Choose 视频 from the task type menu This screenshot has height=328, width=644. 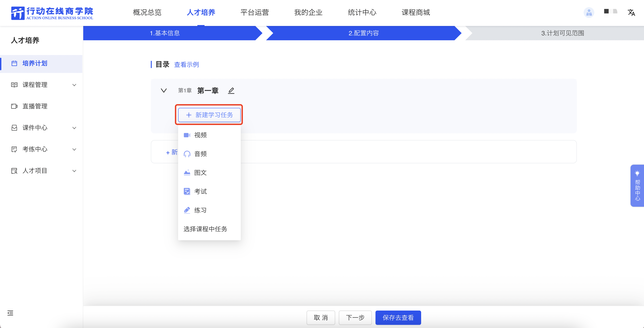tap(209, 135)
